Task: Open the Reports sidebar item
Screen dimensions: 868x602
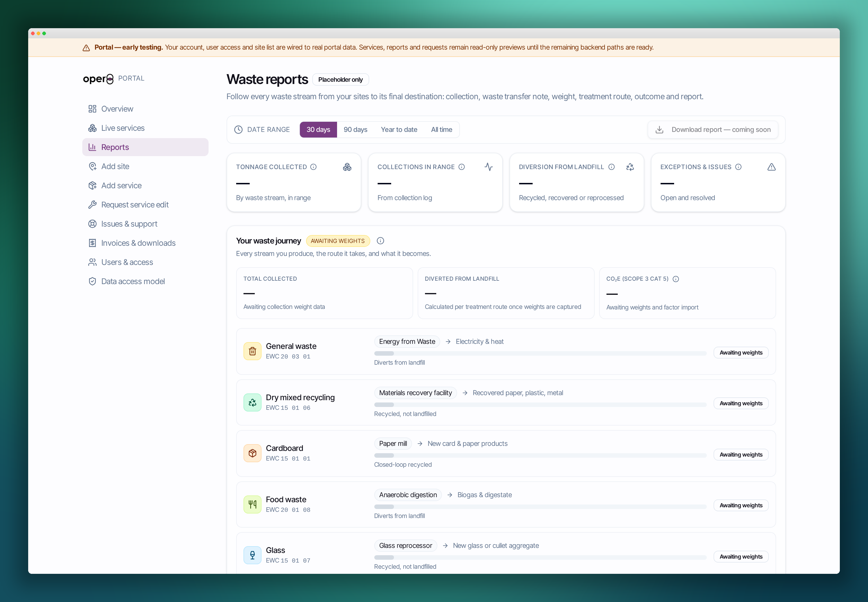Action: (x=145, y=147)
